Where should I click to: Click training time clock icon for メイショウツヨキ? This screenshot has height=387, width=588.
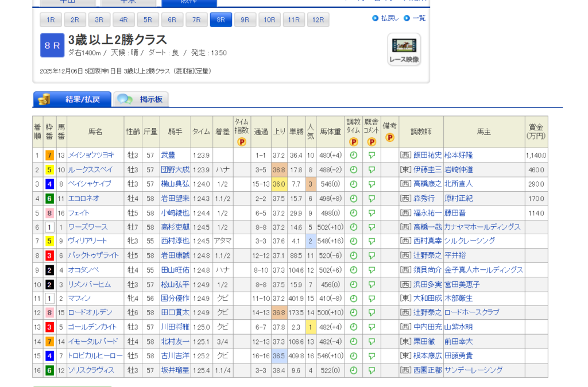(354, 155)
